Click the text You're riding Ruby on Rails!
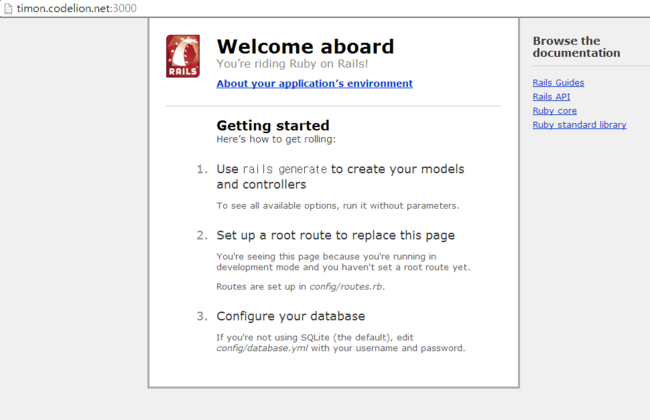 [x=292, y=63]
